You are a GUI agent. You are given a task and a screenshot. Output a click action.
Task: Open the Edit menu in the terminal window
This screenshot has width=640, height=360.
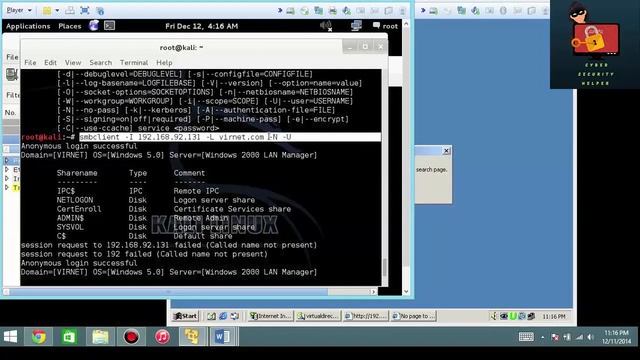(51, 63)
